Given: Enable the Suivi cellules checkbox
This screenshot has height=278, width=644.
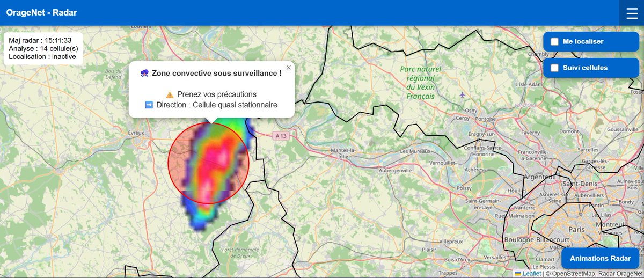Looking at the screenshot, I should click(x=555, y=68).
